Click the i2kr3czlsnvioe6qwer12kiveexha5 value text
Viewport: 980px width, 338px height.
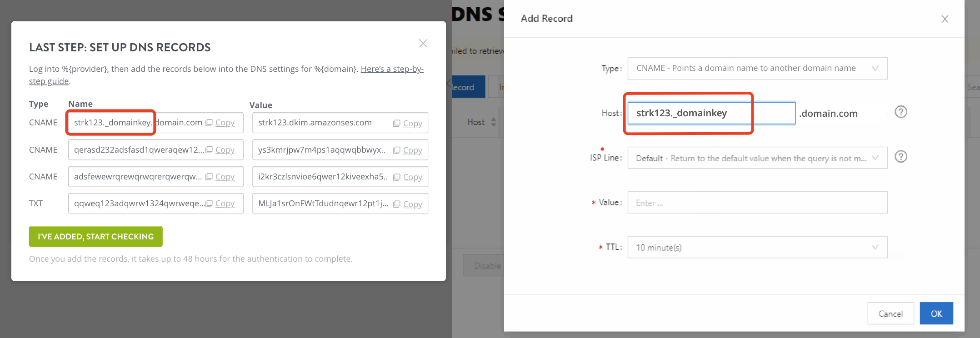pyautogui.click(x=323, y=177)
